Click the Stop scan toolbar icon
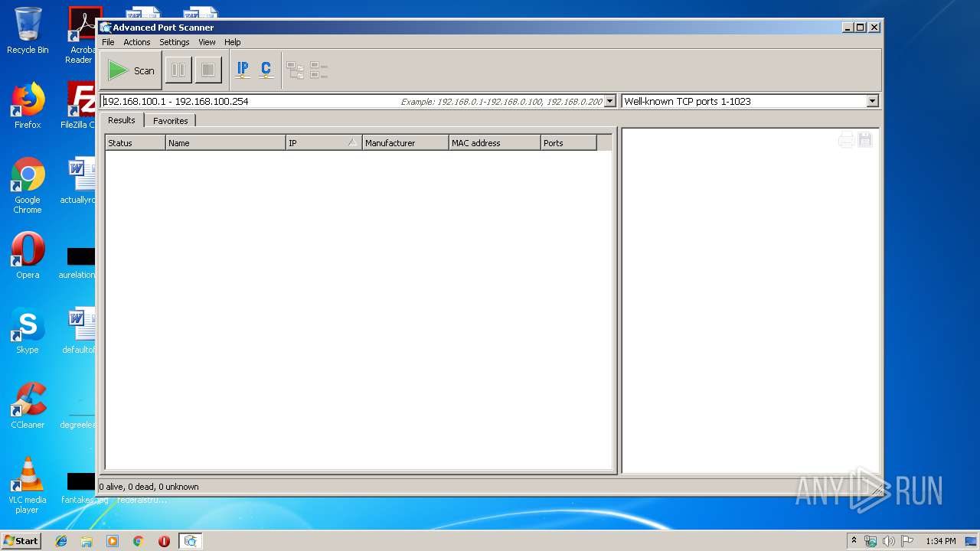 (207, 70)
